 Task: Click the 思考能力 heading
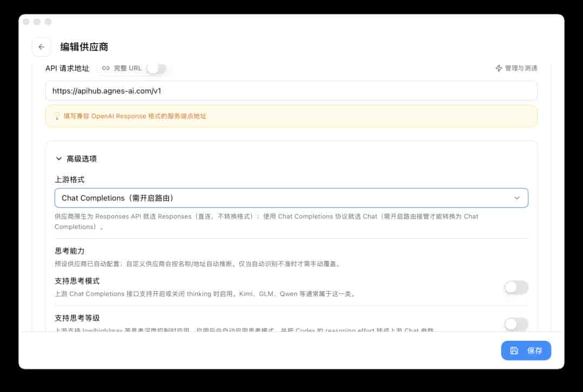(x=70, y=251)
